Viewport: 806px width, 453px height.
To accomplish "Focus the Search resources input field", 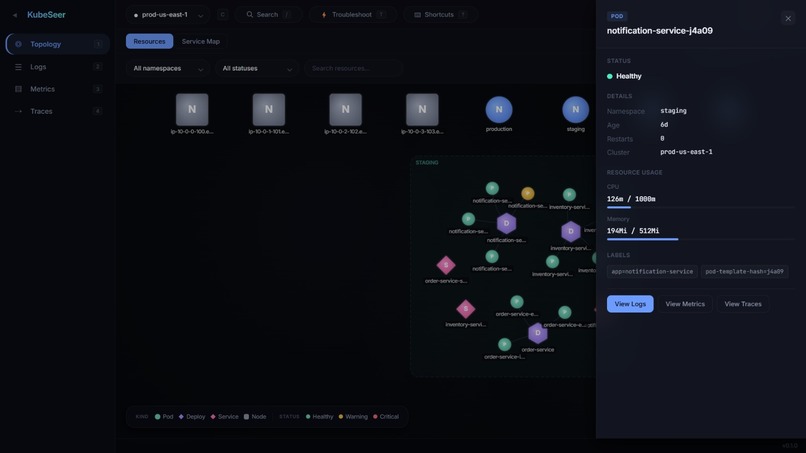I will (354, 68).
